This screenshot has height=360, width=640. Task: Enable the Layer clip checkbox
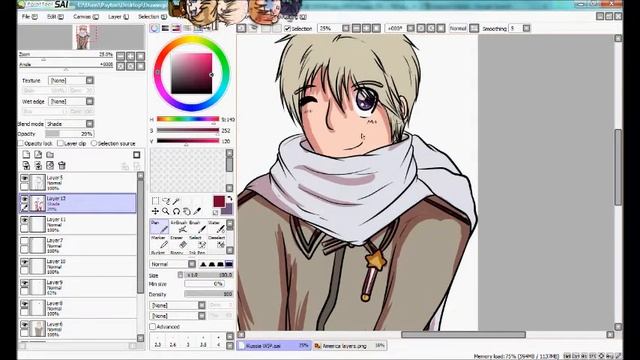coord(60,143)
